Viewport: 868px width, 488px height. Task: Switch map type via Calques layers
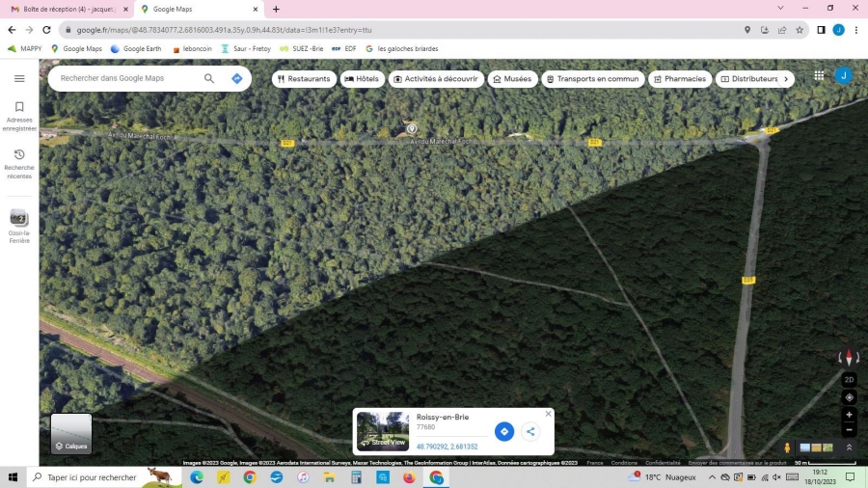[x=71, y=434]
